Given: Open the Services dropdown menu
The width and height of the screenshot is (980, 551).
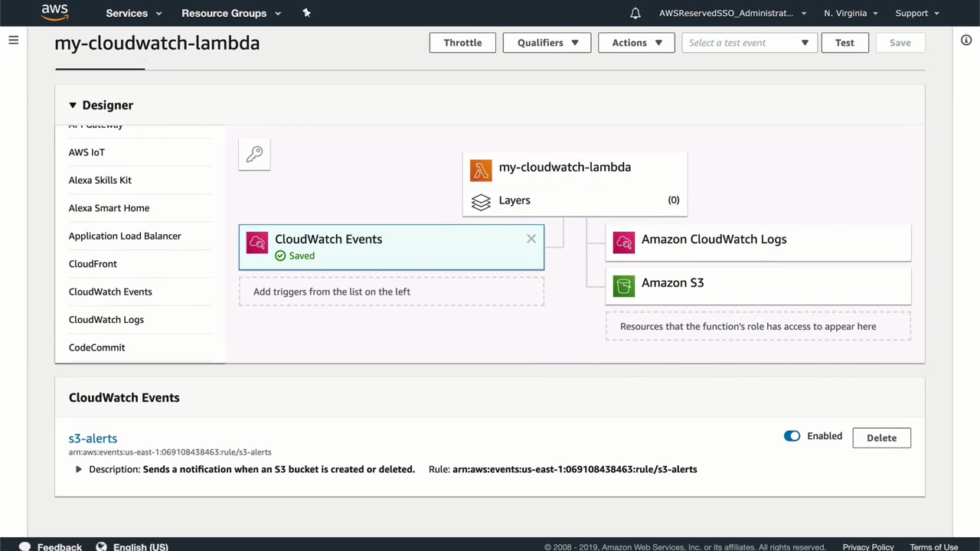Looking at the screenshot, I should 134,13.
